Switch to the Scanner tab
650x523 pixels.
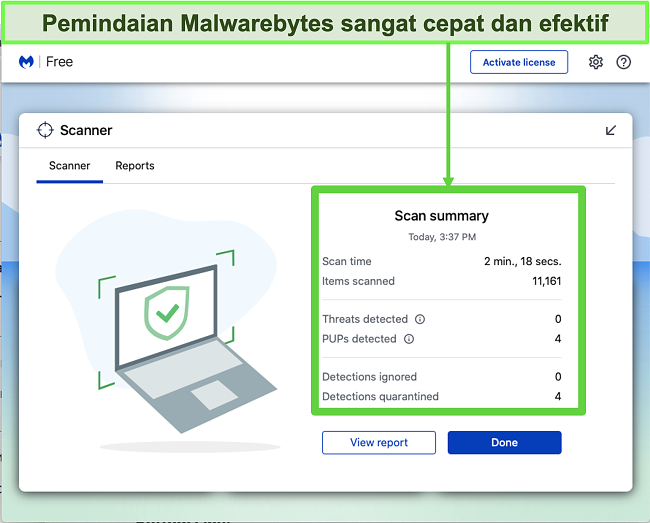[70, 166]
